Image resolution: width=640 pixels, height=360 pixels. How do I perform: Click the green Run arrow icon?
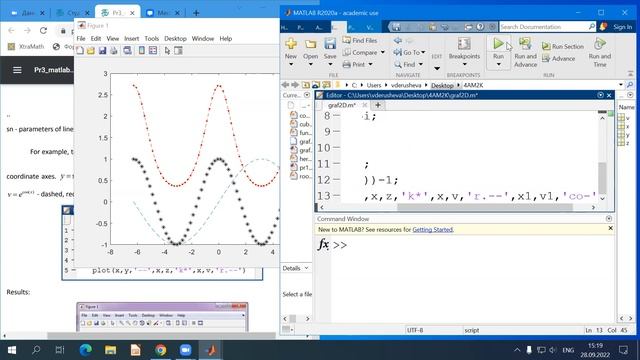point(498,43)
